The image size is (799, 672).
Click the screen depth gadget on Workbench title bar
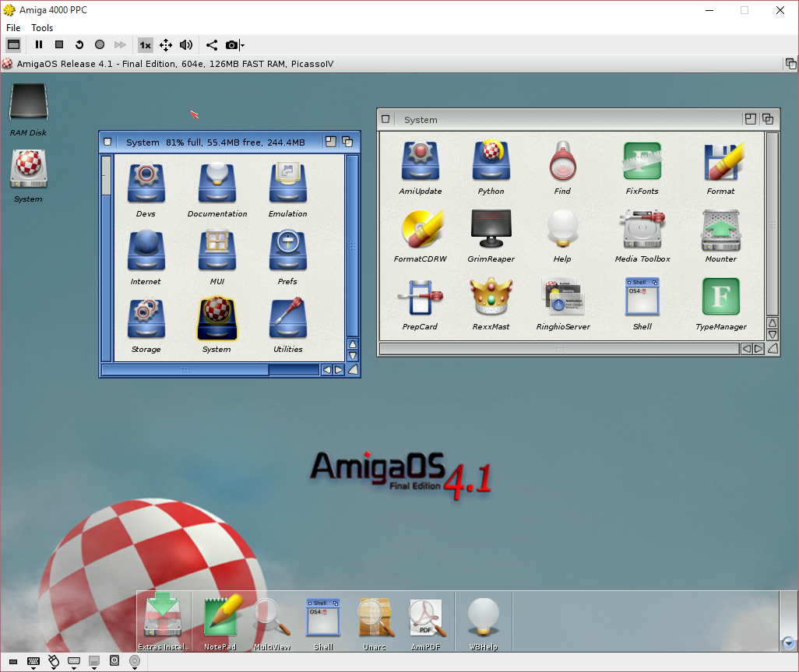(790, 64)
